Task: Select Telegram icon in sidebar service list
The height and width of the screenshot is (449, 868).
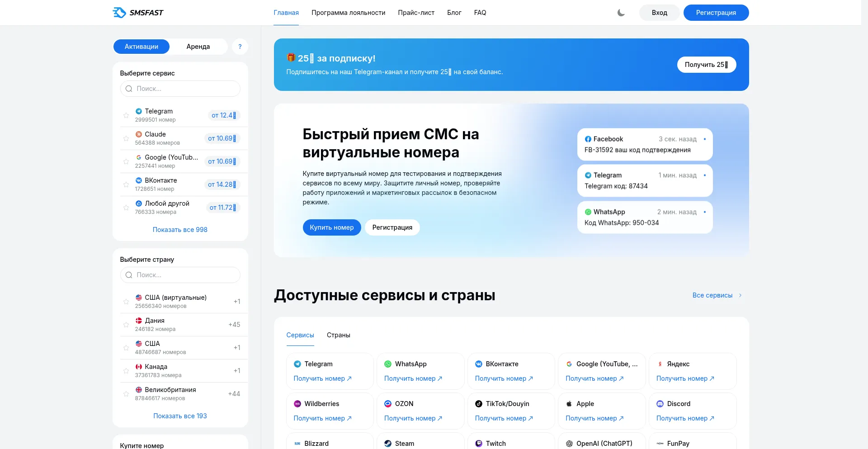Action: pyautogui.click(x=139, y=111)
